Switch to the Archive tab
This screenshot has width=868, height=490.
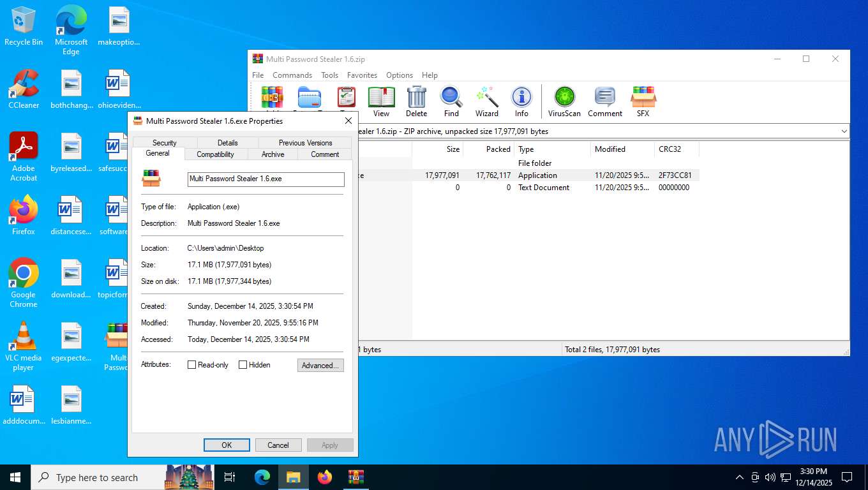click(x=273, y=154)
